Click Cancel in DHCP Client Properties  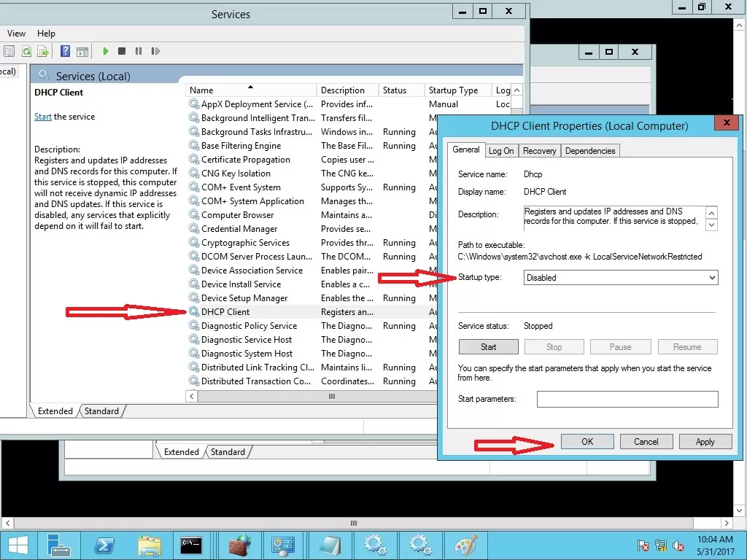click(x=646, y=441)
